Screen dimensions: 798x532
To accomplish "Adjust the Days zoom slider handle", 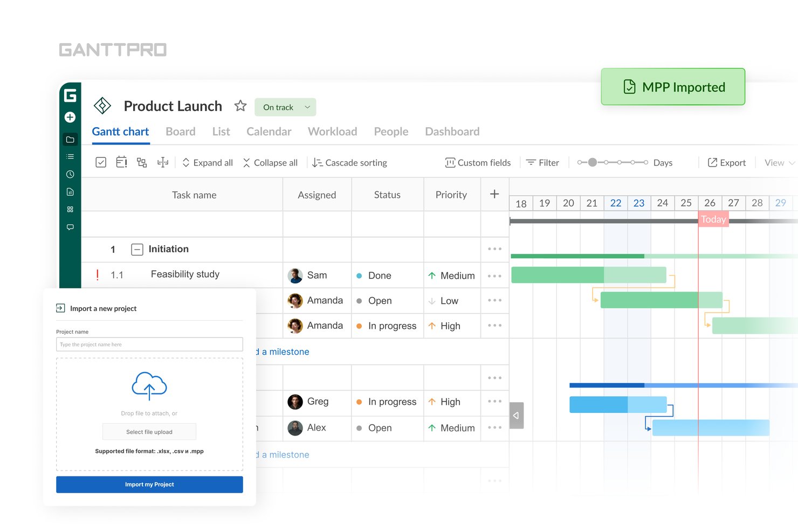I will coord(593,162).
